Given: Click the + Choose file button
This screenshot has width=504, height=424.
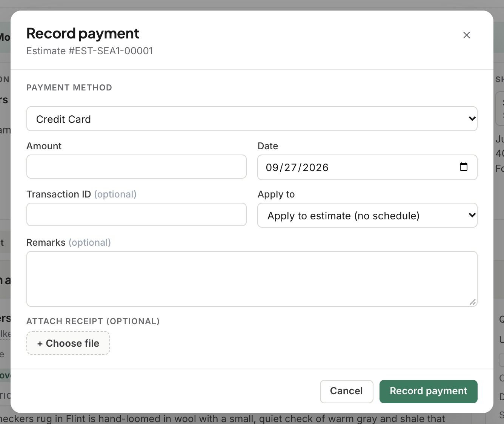Looking at the screenshot, I should point(68,343).
